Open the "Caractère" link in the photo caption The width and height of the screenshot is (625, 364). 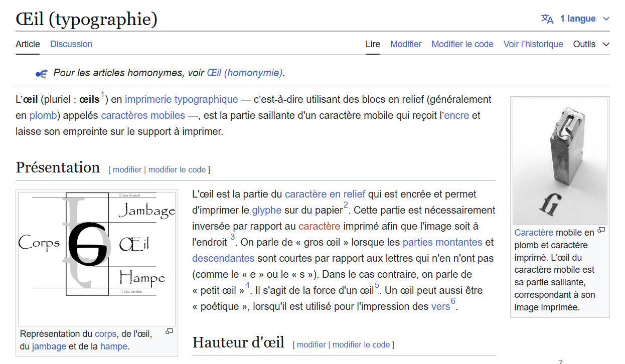(534, 233)
